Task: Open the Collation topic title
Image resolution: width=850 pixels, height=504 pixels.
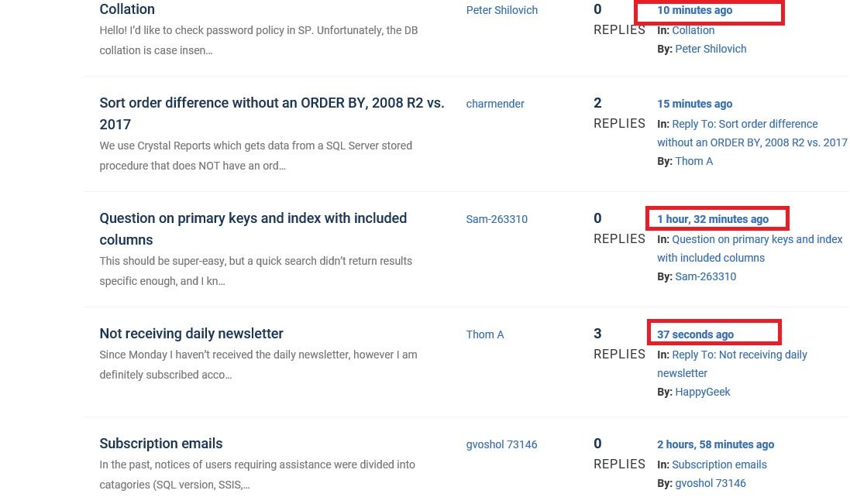Action: (x=127, y=9)
